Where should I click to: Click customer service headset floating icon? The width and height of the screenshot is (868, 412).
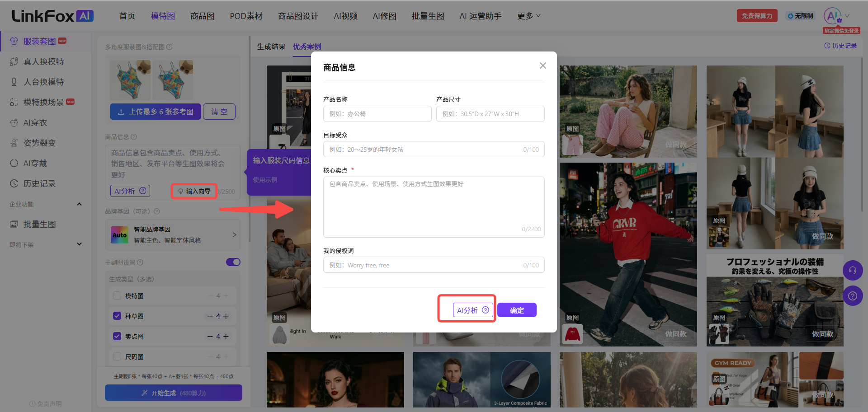[853, 271]
